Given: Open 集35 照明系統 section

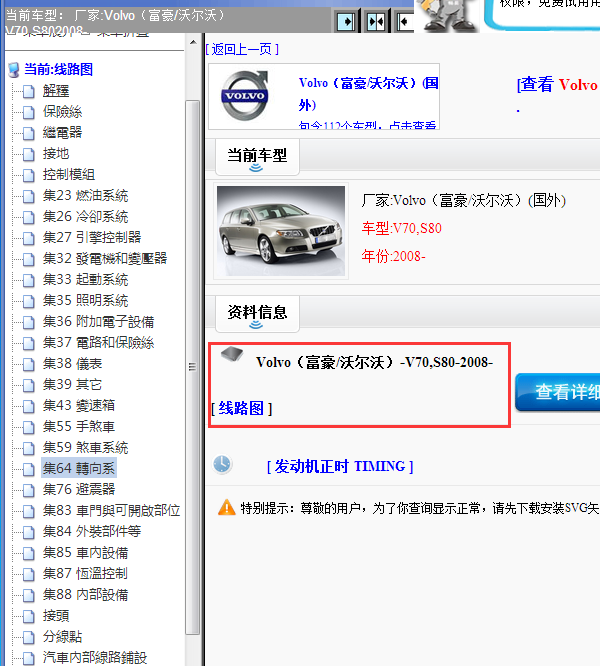Looking at the screenshot, I should pos(85,300).
